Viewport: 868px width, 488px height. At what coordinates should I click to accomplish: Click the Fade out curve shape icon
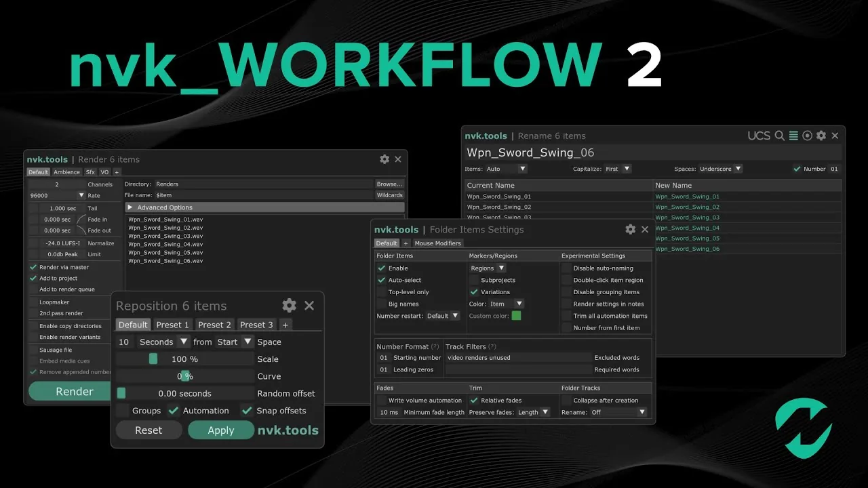point(81,230)
